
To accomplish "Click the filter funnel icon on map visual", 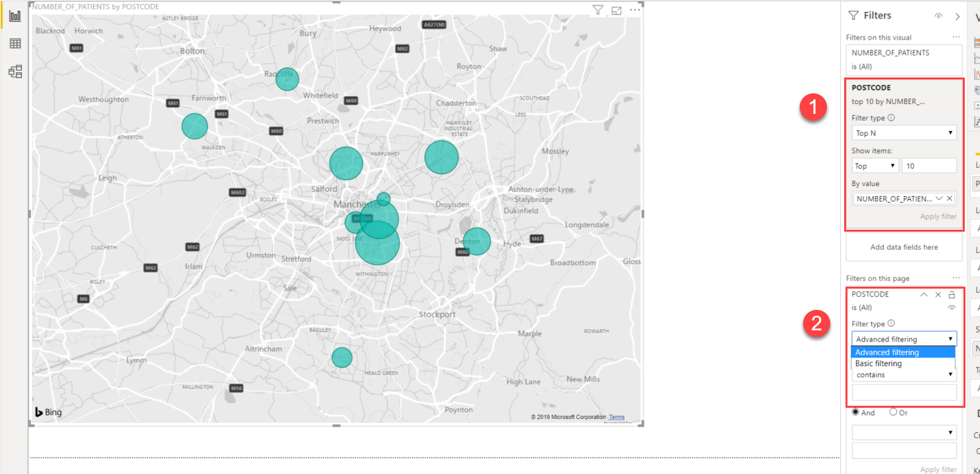I will pos(598,10).
